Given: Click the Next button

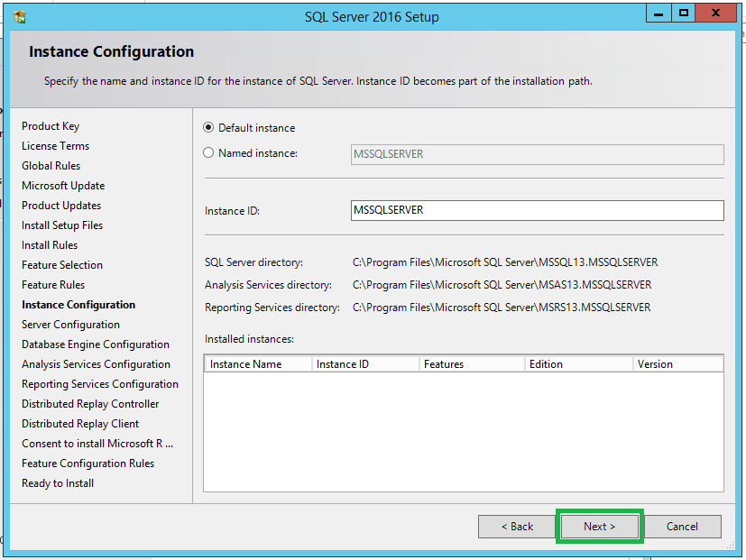Looking at the screenshot, I should click(600, 527).
